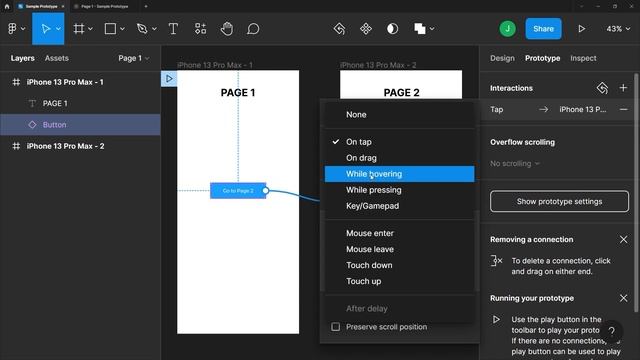This screenshot has width=640, height=360.
Task: Open the help question mark button
Action: (x=611, y=331)
